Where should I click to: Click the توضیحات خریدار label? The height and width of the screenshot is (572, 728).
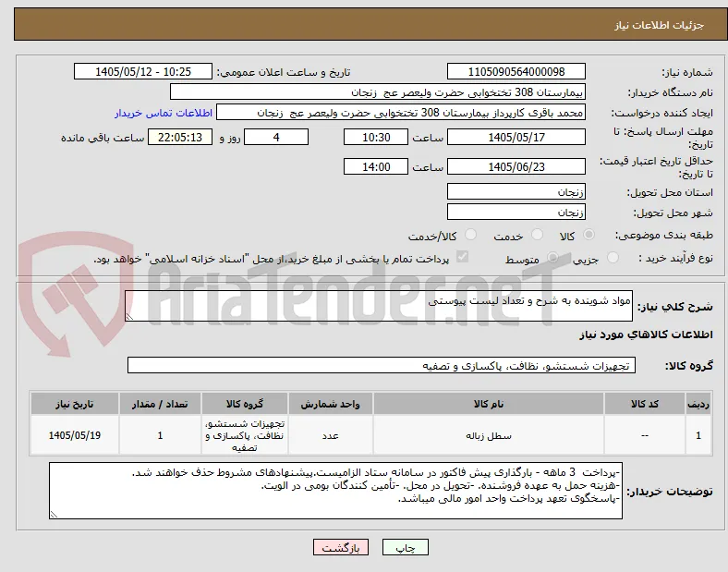click(670, 492)
